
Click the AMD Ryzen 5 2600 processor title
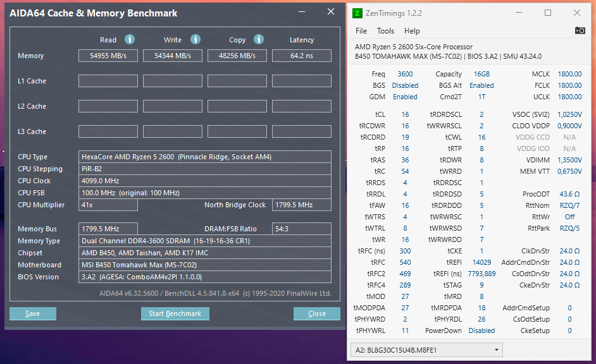[x=414, y=47]
